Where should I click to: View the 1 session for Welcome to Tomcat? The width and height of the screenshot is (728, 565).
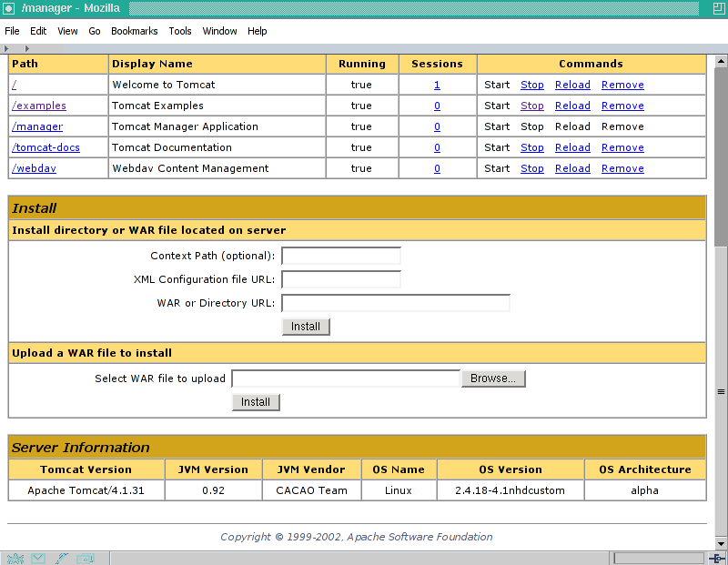coord(437,85)
